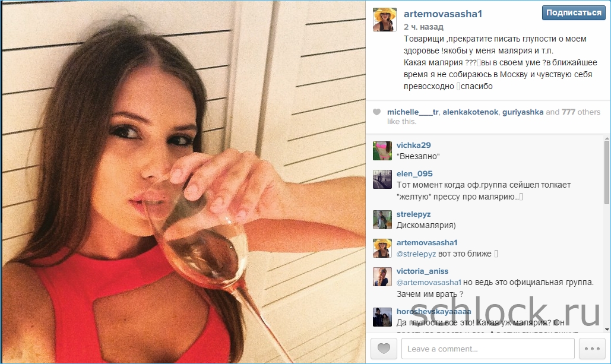The height and width of the screenshot is (364, 611).
Task: Click the heart like button
Action: coord(384,349)
